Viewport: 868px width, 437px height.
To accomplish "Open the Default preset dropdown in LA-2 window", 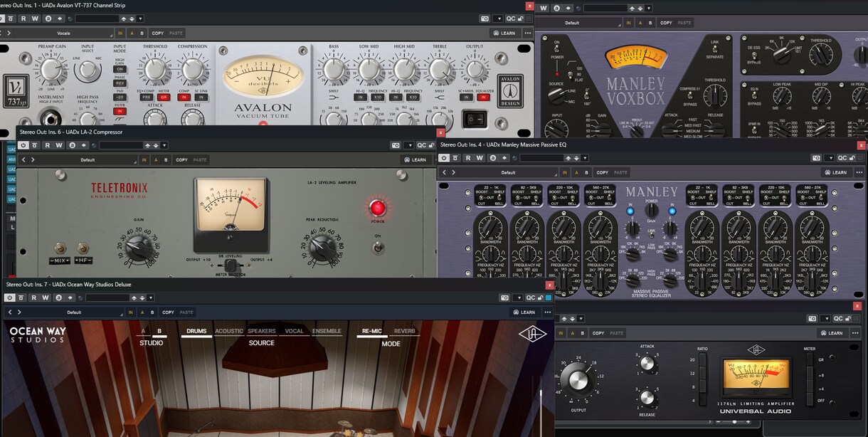I will (88, 160).
